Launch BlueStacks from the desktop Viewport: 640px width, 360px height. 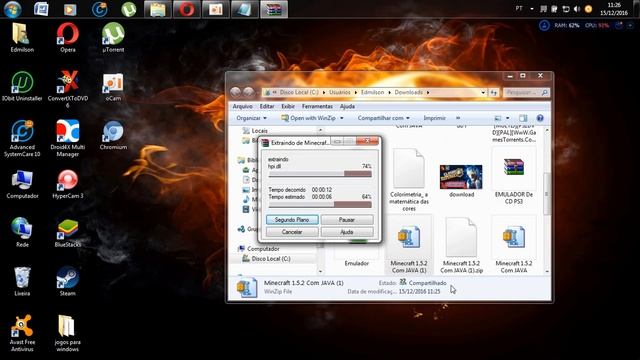[x=68, y=233]
